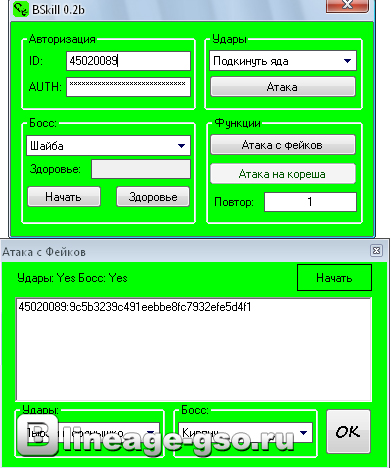The height and width of the screenshot is (468, 391).
Task: Open the Подкинуть яда dropdown
Action: click(283, 61)
